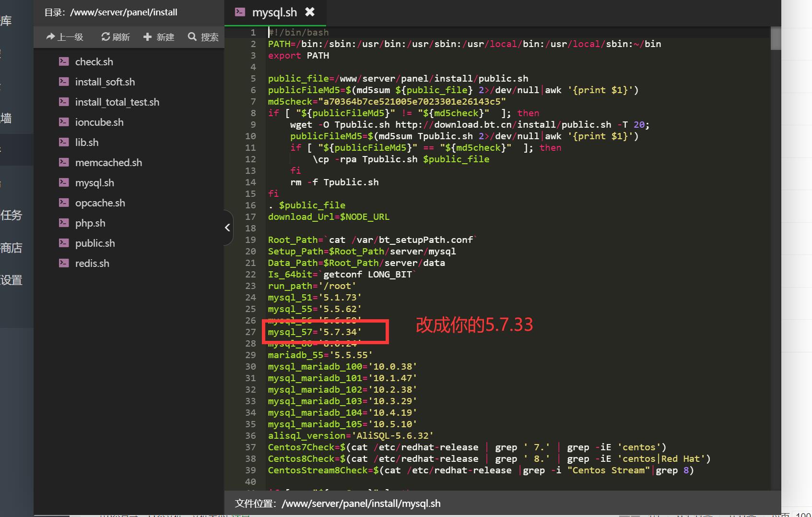Open redis.sh in the file list

[x=92, y=264]
